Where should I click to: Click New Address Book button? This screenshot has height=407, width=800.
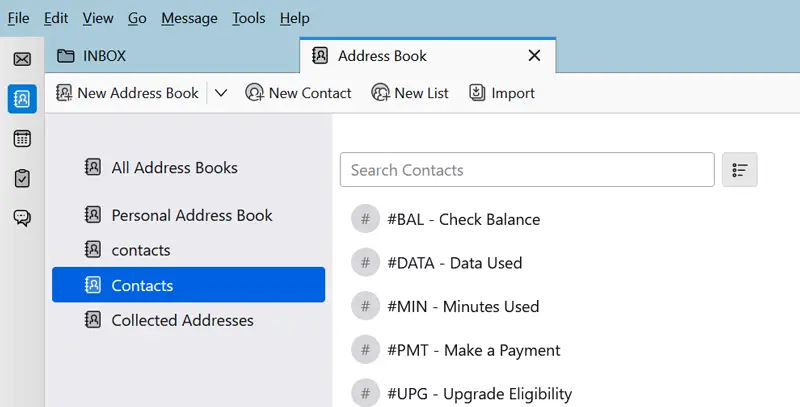[x=127, y=93]
